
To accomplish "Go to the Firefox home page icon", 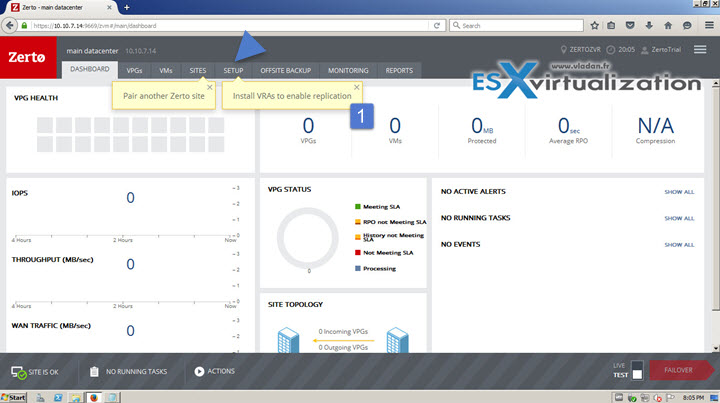I will click(668, 26).
